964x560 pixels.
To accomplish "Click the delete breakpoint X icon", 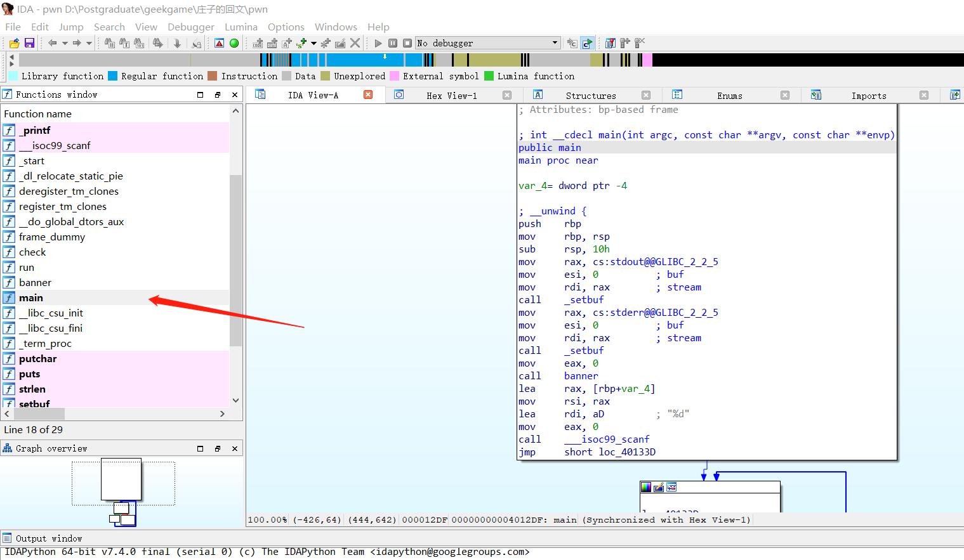I will pyautogui.click(x=640, y=43).
